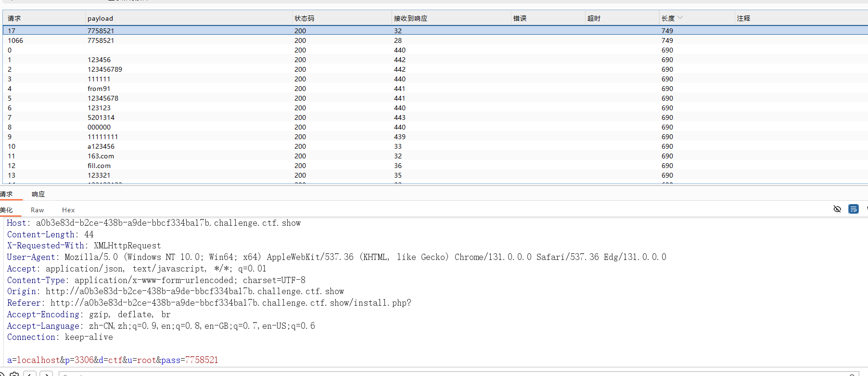The image size is (868, 376).
Task: Click the Content-Length header line
Action: pos(51,234)
